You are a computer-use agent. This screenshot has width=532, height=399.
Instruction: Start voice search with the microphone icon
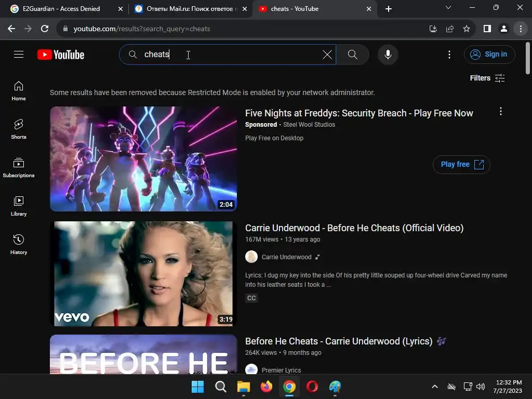coord(388,54)
